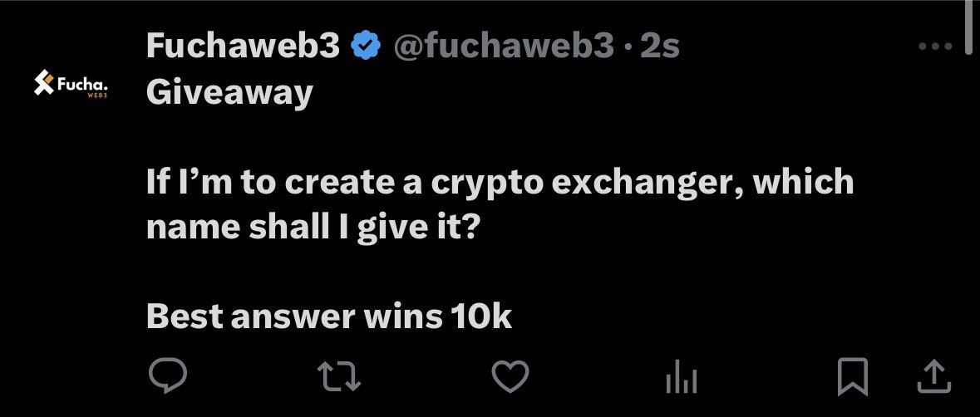The image size is (980, 417).
Task: Click the vertical scrollbar at the right edge
Action: coord(969,25)
